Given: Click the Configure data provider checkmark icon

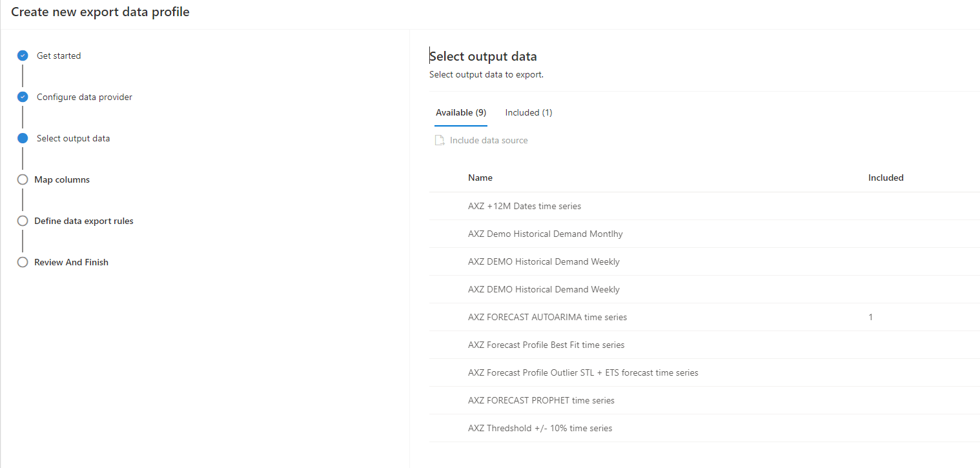Looking at the screenshot, I should pyautogui.click(x=23, y=97).
